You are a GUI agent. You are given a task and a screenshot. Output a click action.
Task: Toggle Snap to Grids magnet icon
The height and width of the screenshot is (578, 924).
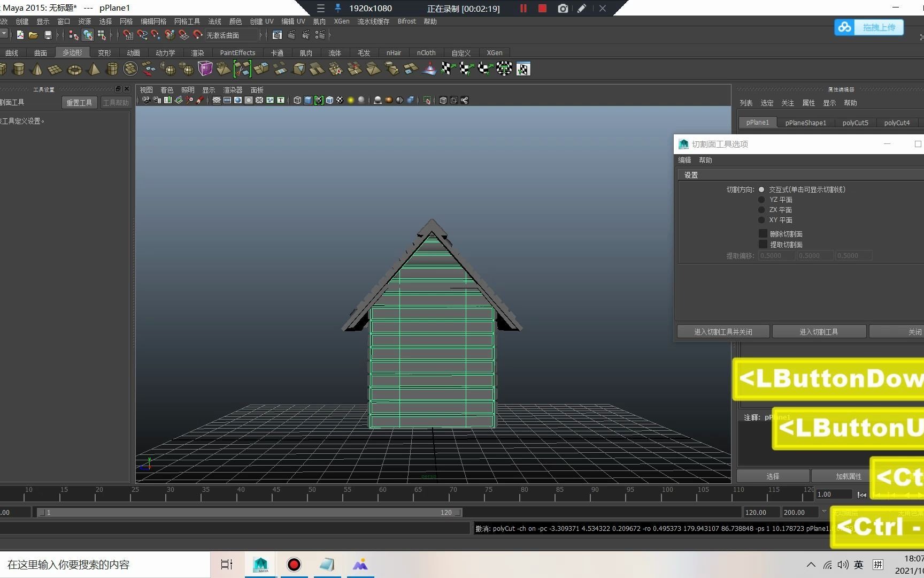(x=128, y=35)
